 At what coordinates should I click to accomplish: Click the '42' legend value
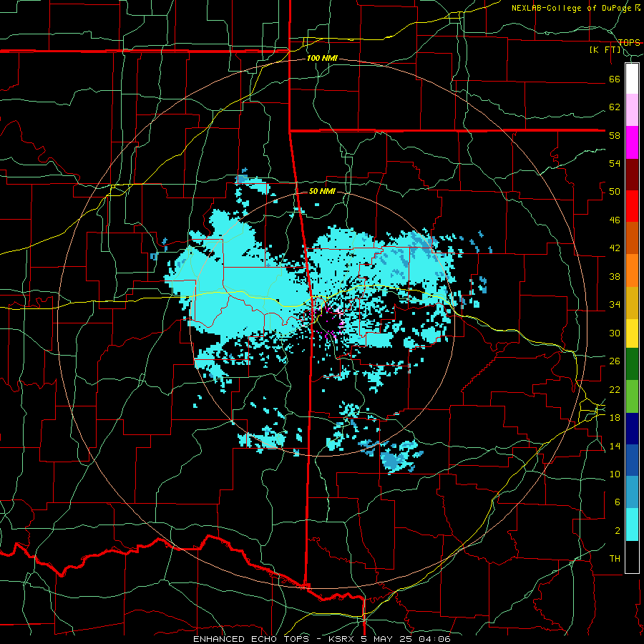tap(615, 248)
